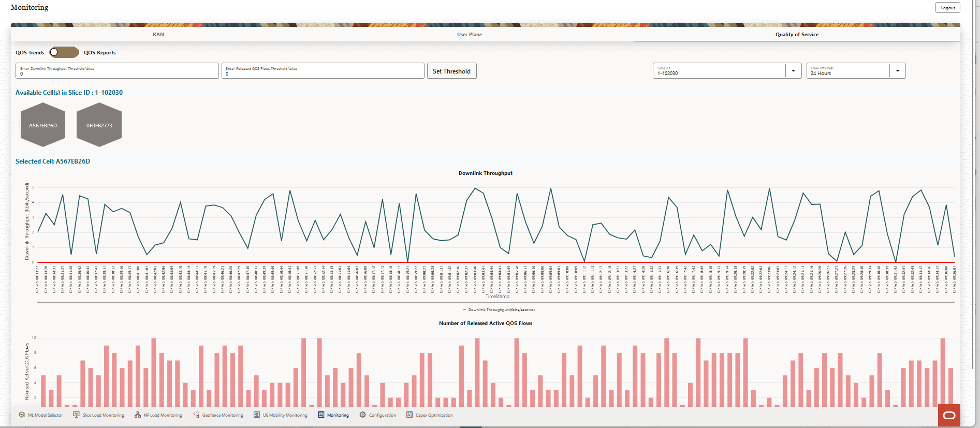Focus the Released QOS Flows Threshold Value field

(x=323, y=71)
